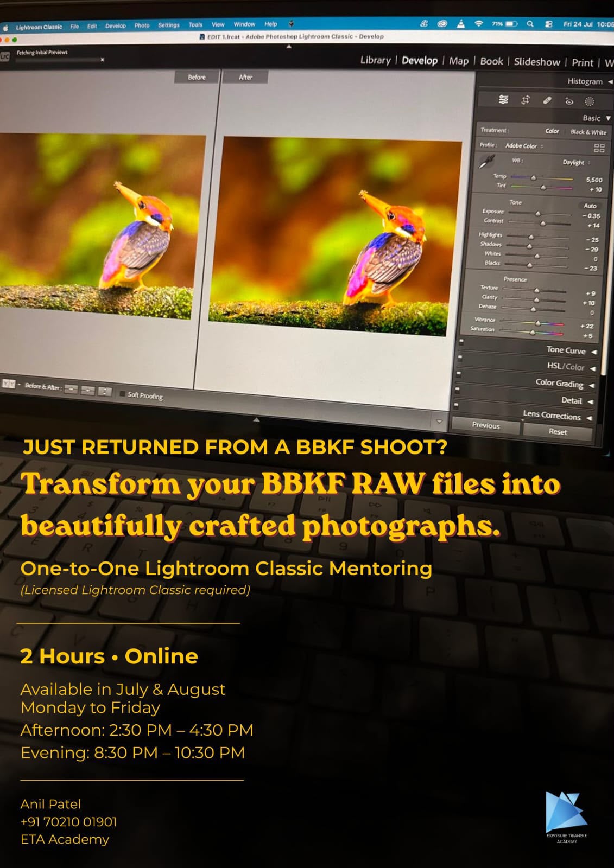Select the Edit sliders tool icon
This screenshot has width=614, height=868.
pyautogui.click(x=503, y=100)
